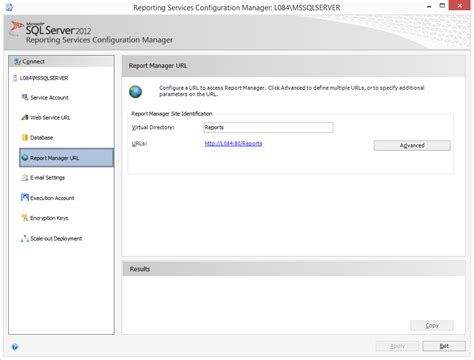Screen dimensions: 474x360
Task: Go to Web Service URL settings
Action: click(x=50, y=118)
